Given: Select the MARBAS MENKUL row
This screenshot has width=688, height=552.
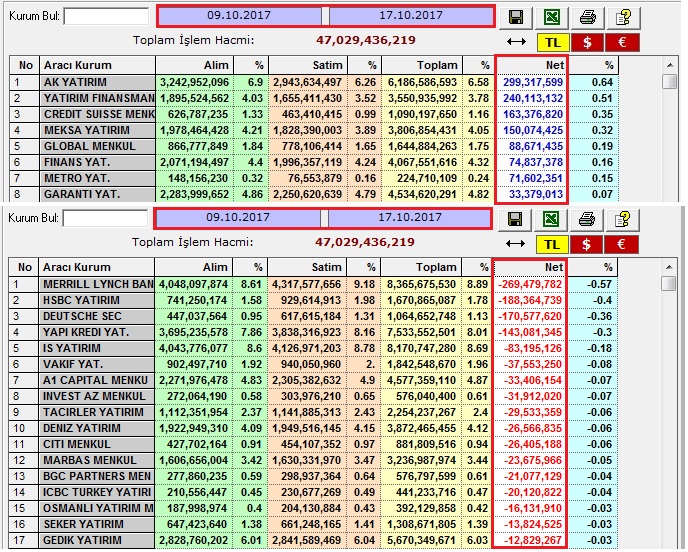Looking at the screenshot, I should coord(313,460).
